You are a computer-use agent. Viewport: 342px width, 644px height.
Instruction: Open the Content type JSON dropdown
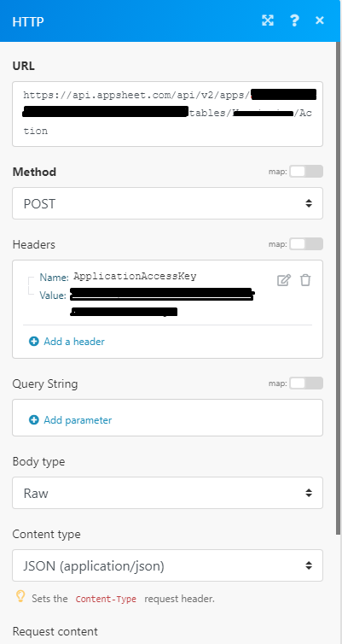pos(167,565)
